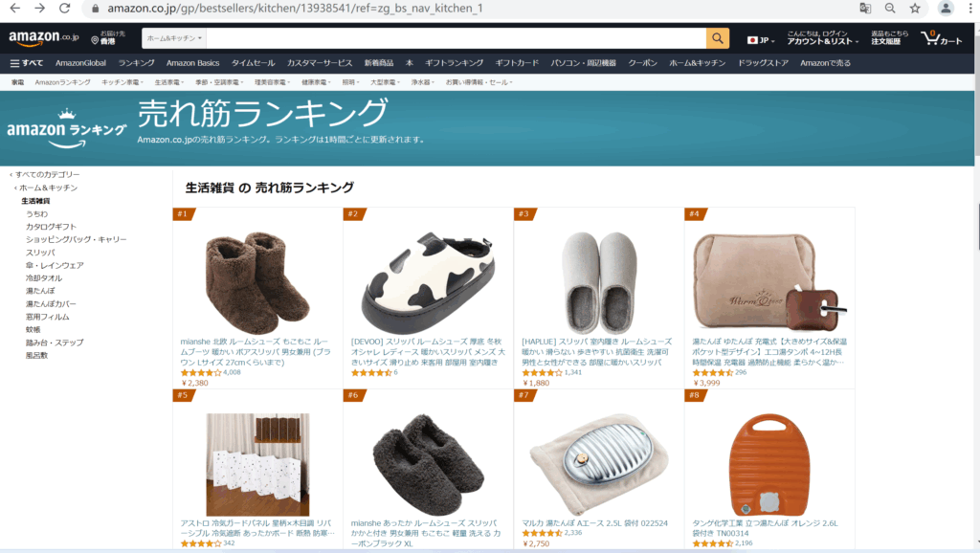Open the shopping cart icon

(x=942, y=38)
